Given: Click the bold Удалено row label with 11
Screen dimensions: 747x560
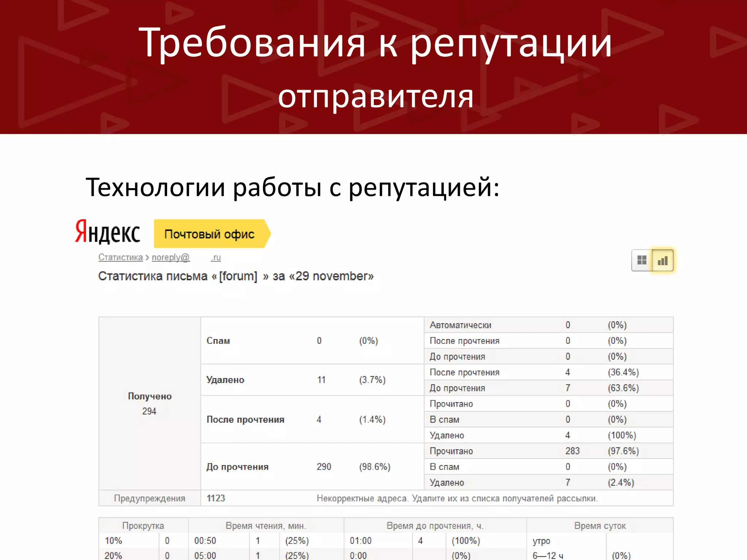Looking at the screenshot, I should coord(225,380).
